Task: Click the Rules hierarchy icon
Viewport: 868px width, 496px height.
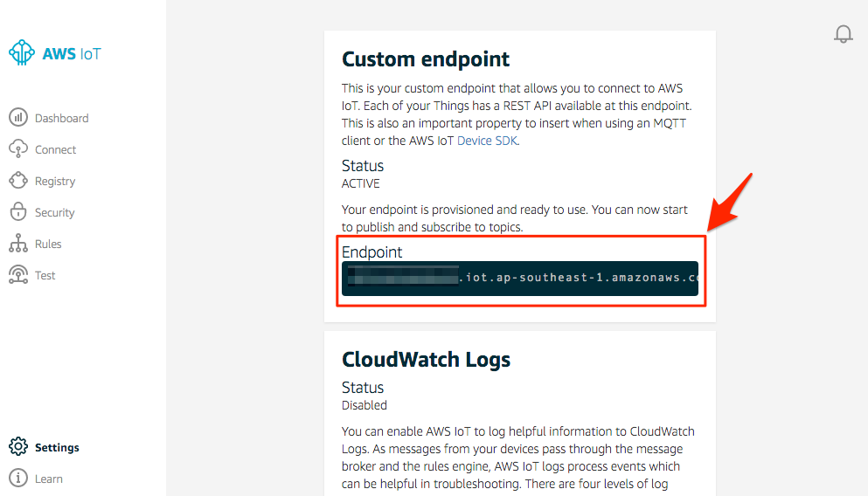Action: click(x=18, y=244)
